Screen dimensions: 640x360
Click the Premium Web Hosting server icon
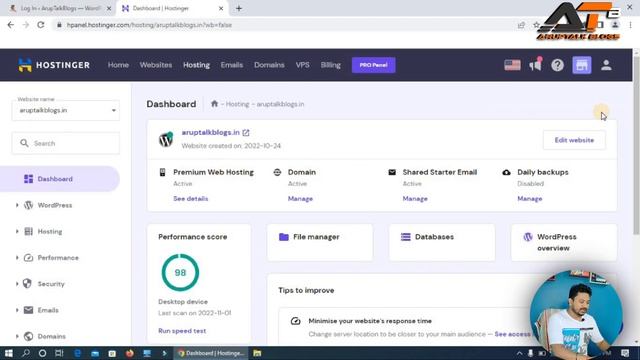coord(162,172)
